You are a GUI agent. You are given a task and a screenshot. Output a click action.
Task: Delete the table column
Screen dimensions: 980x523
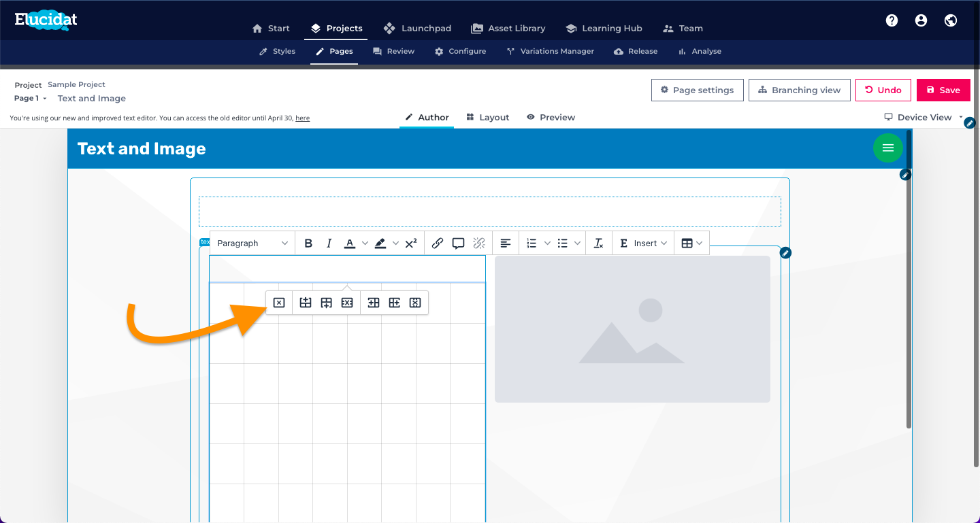pyautogui.click(x=415, y=303)
